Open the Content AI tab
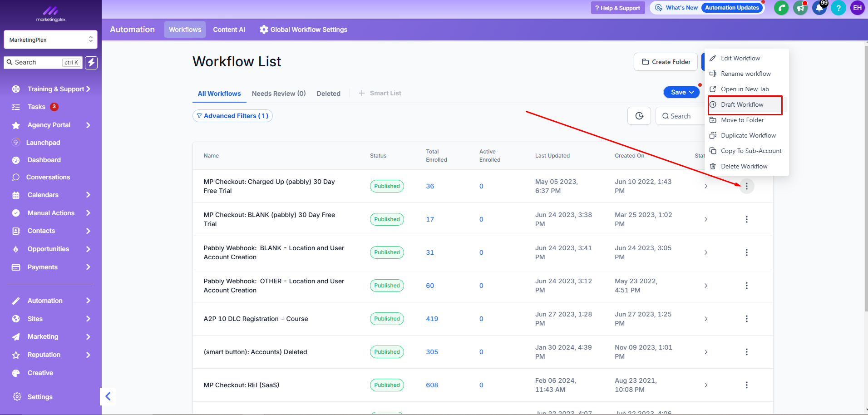This screenshot has width=868, height=415. click(x=229, y=30)
